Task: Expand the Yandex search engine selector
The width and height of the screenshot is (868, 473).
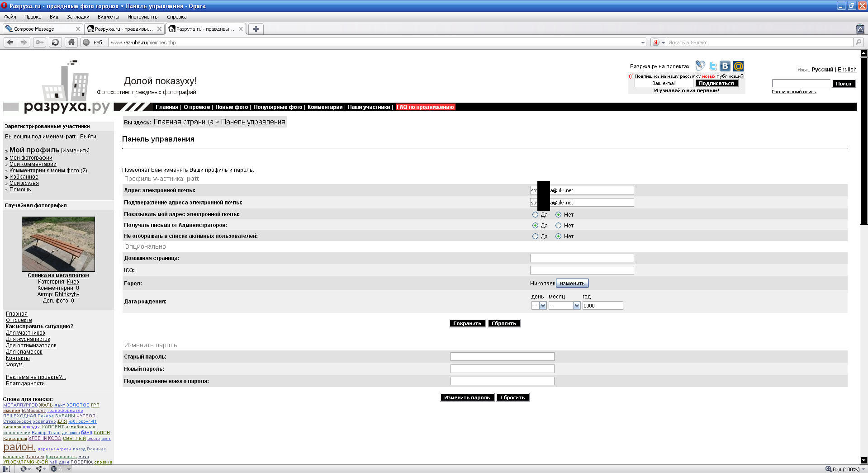Action: click(x=663, y=43)
